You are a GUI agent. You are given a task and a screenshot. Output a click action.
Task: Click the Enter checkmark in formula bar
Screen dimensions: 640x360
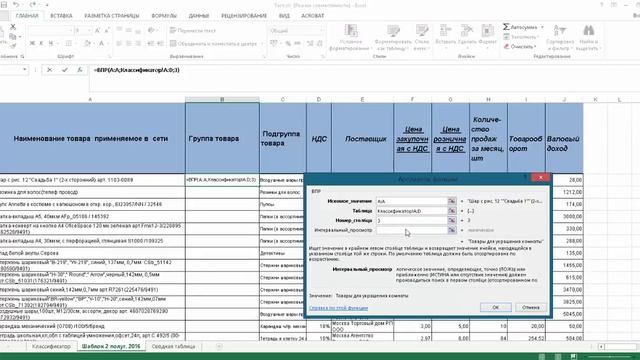(x=64, y=70)
